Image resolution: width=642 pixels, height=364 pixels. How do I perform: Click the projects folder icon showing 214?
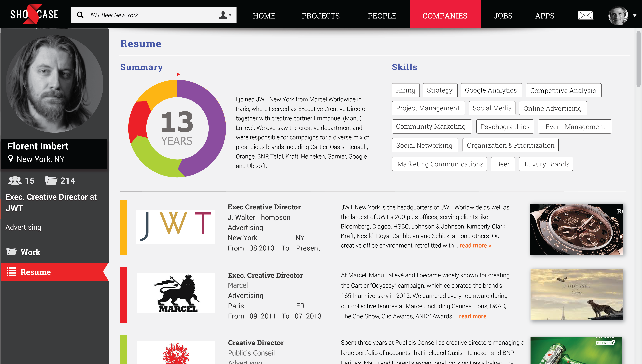point(51,181)
